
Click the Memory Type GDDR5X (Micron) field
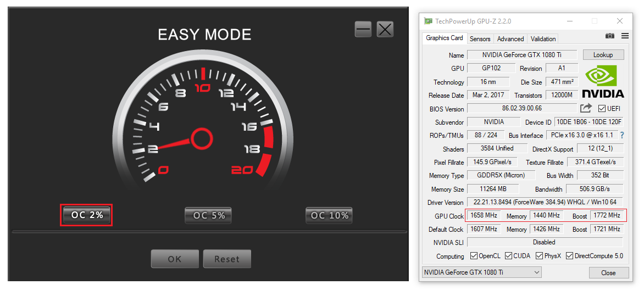point(501,175)
